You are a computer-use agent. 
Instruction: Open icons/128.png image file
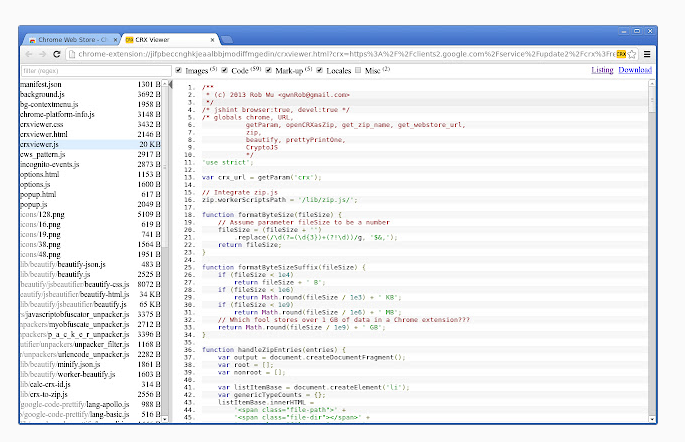coord(90,215)
